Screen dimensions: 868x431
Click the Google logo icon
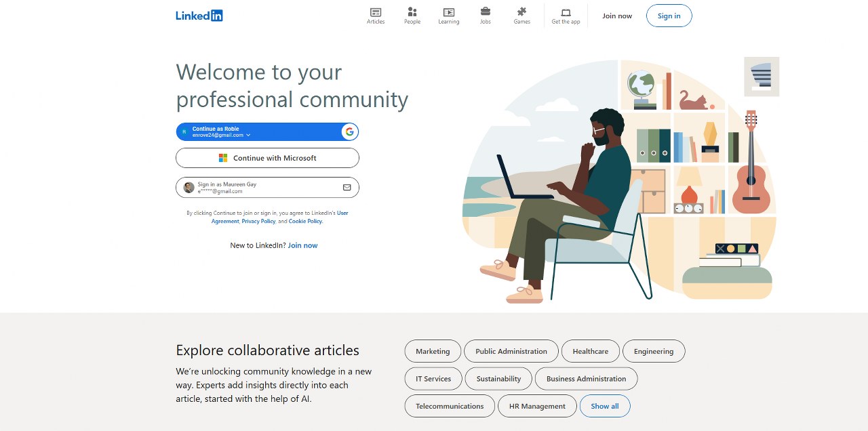pos(349,131)
